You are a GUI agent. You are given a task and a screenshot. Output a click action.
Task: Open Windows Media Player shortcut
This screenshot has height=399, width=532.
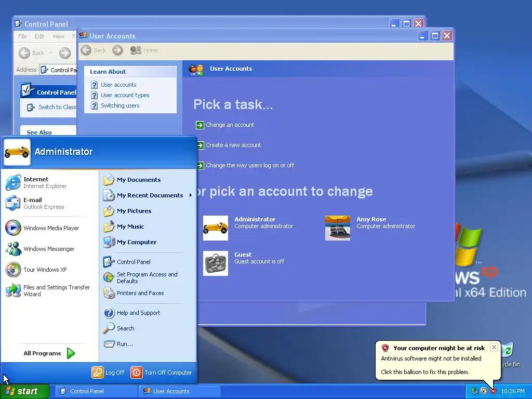[43, 228]
